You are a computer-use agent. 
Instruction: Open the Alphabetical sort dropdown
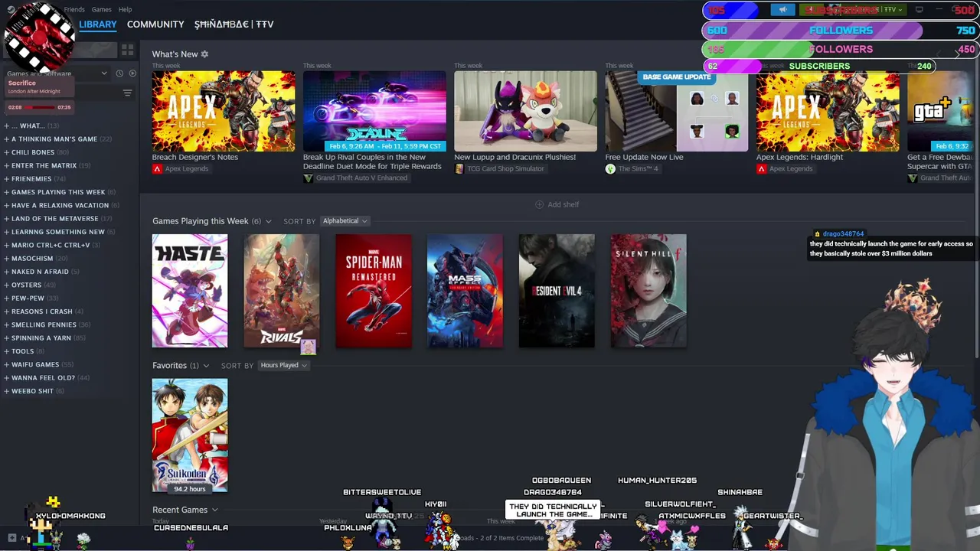345,221
